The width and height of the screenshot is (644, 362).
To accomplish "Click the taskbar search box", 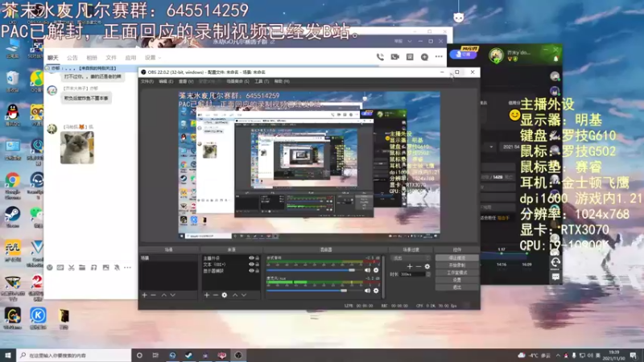I will [74, 356].
